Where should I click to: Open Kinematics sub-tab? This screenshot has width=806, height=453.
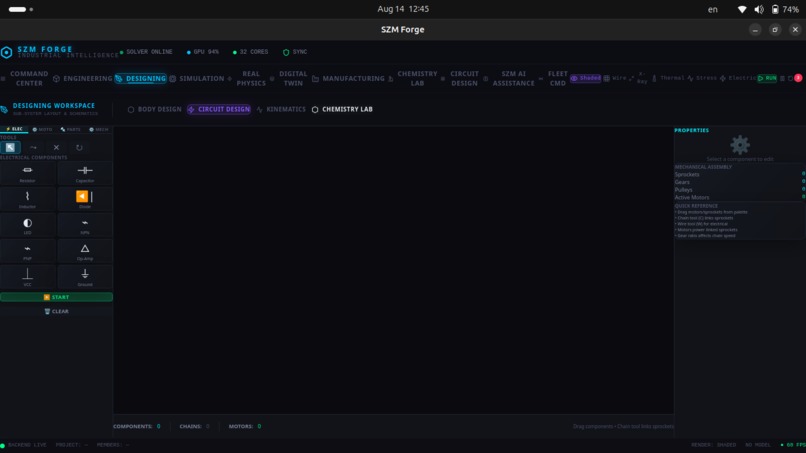tap(281, 110)
